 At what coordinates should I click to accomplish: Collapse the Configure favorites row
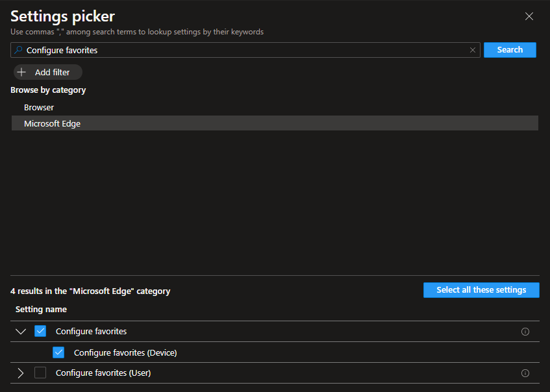click(21, 332)
